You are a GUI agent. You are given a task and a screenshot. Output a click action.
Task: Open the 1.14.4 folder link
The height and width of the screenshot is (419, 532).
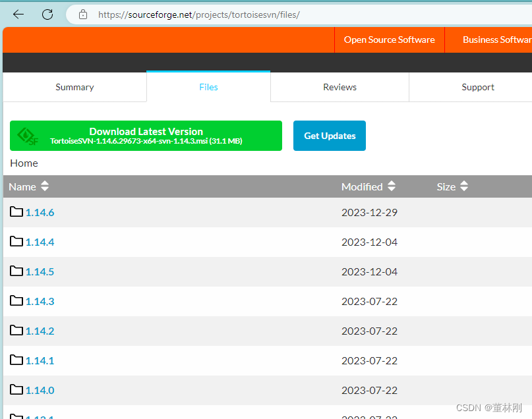40,242
